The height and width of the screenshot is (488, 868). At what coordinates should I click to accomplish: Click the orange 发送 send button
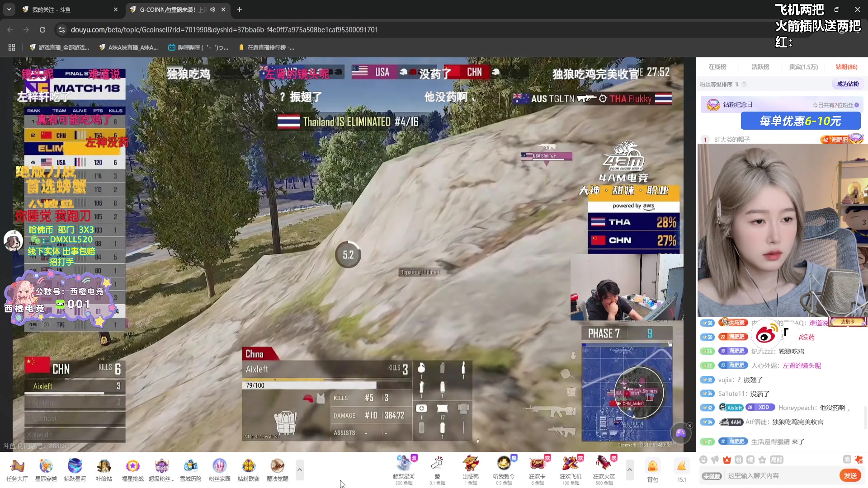[850, 475]
